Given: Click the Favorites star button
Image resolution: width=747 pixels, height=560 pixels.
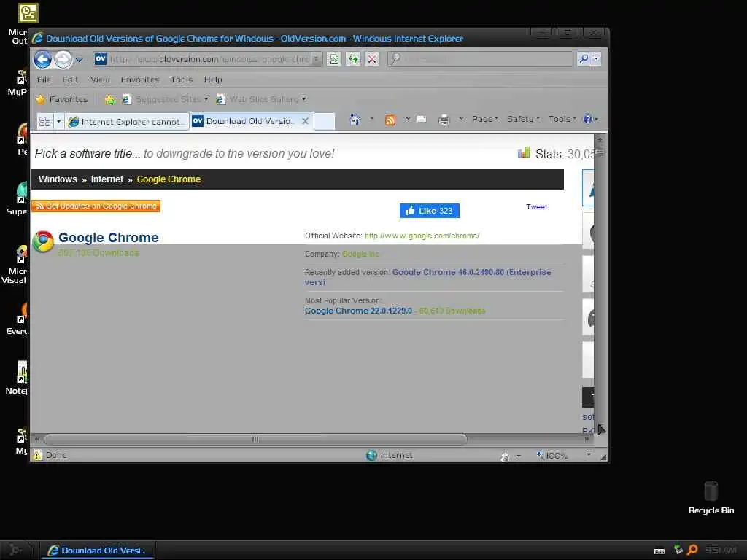Looking at the screenshot, I should coord(62,99).
